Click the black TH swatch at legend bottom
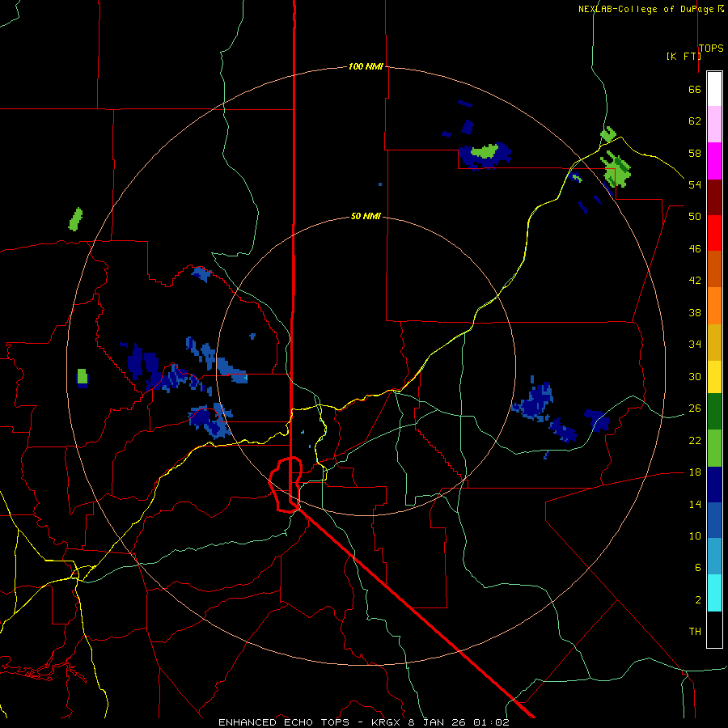Screen dimensions: 728x728 coord(714,629)
